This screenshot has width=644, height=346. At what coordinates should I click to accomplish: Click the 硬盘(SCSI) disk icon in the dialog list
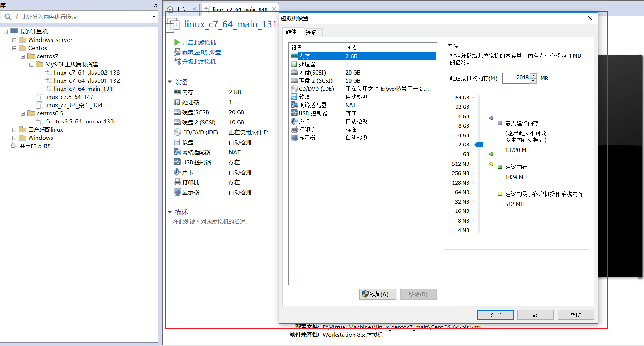pos(294,72)
